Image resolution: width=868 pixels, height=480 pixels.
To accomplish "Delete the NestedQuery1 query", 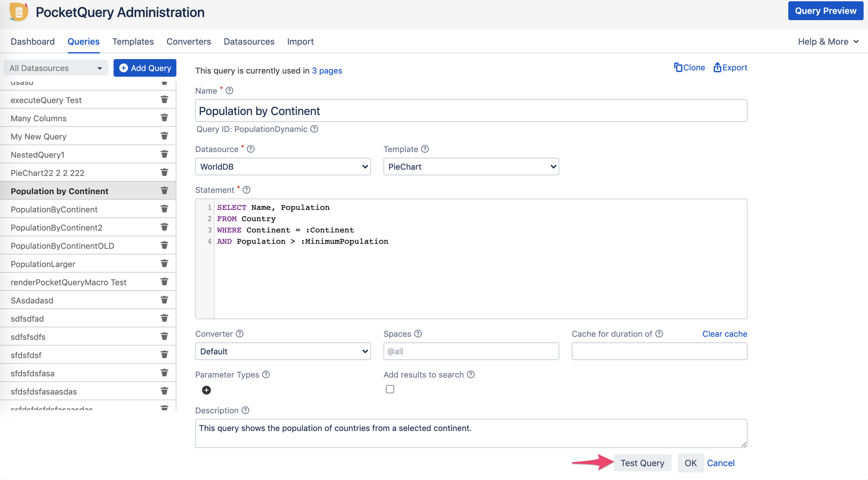I will point(164,154).
